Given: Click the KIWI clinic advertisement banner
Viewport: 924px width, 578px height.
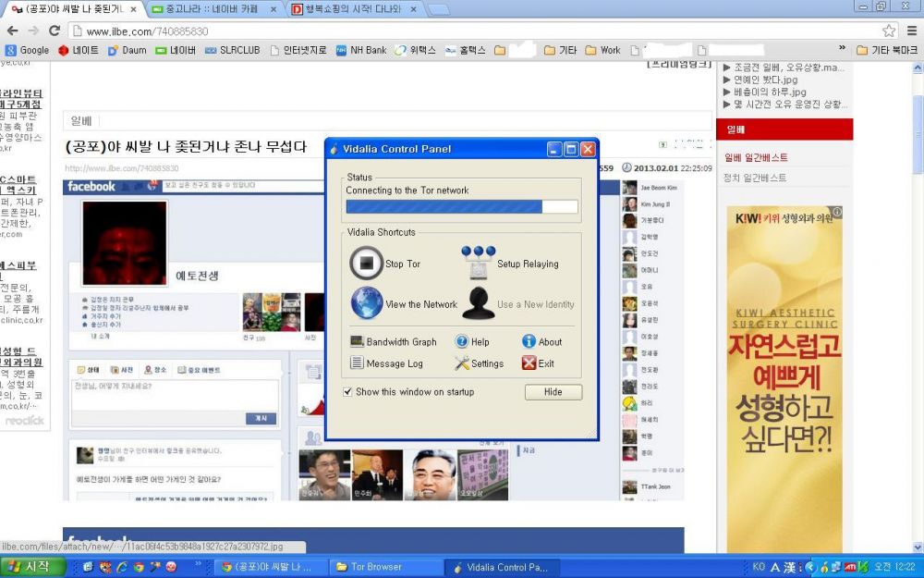Looking at the screenshot, I should click(x=784, y=377).
